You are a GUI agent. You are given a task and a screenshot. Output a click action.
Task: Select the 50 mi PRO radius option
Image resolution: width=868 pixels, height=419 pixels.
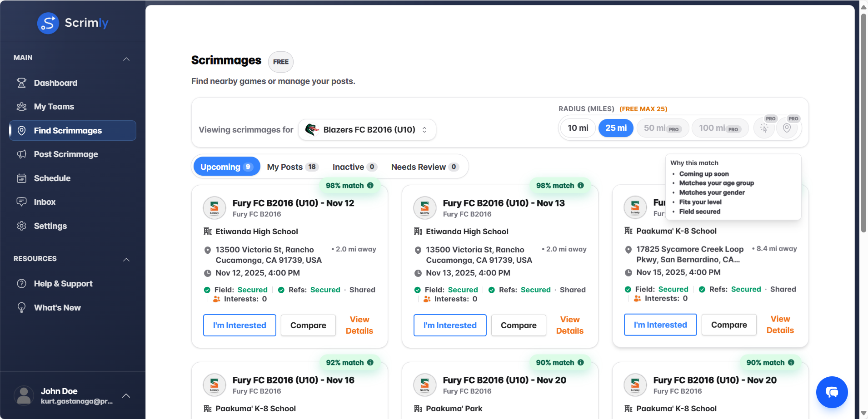662,128
